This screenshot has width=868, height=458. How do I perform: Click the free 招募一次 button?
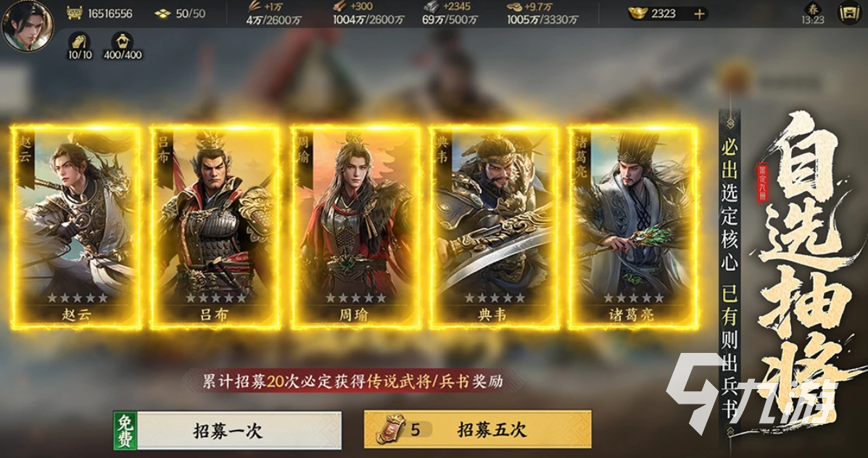pyautogui.click(x=228, y=430)
